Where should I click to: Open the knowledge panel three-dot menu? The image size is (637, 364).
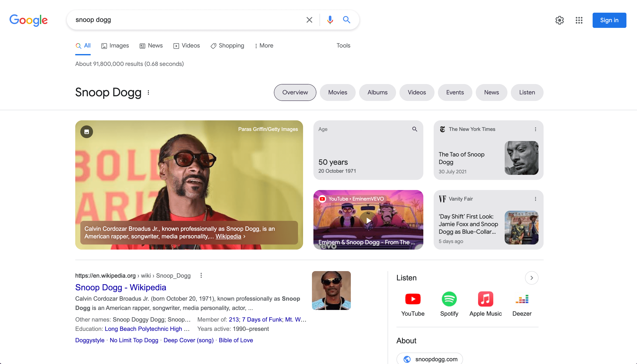tap(148, 92)
